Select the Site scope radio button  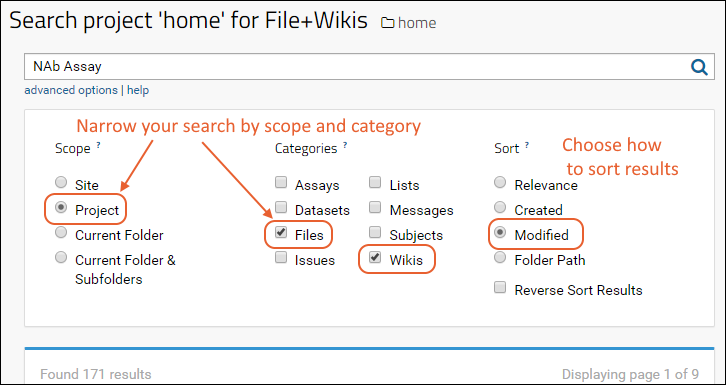(61, 182)
